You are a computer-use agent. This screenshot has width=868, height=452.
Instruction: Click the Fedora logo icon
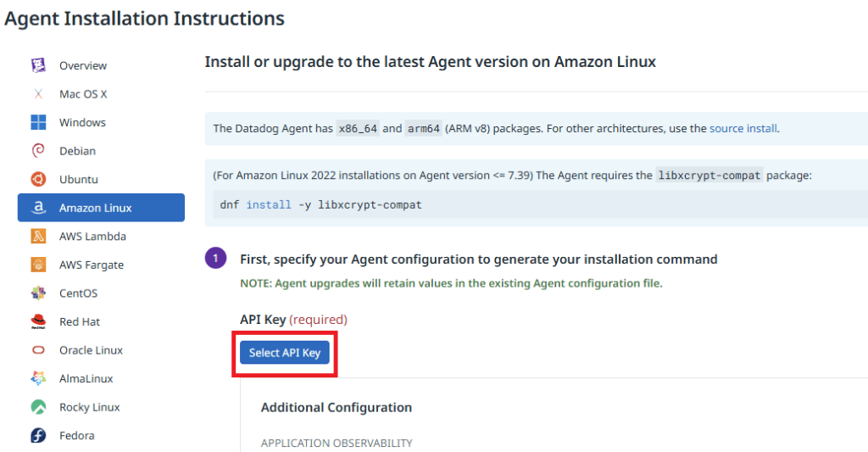tap(38, 435)
